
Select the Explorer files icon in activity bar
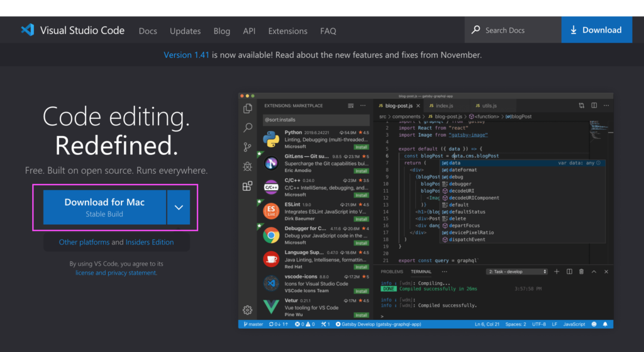(248, 108)
